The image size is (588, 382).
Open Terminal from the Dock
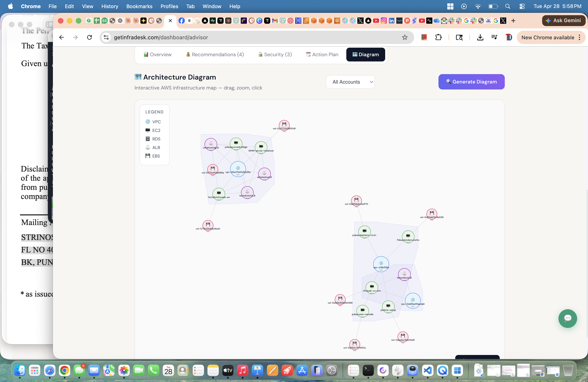pyautogui.click(x=368, y=371)
